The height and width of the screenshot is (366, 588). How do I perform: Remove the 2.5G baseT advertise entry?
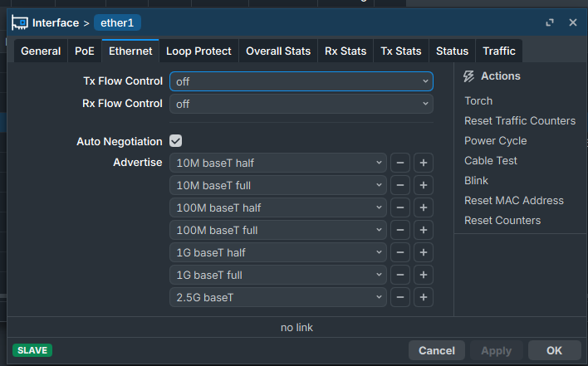point(399,297)
